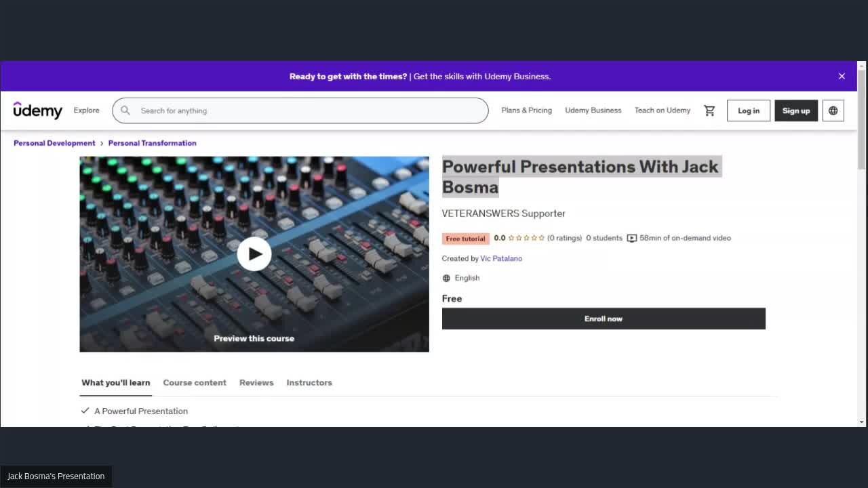The width and height of the screenshot is (868, 488).
Task: Open the language globe button
Action: pyautogui.click(x=833, y=110)
